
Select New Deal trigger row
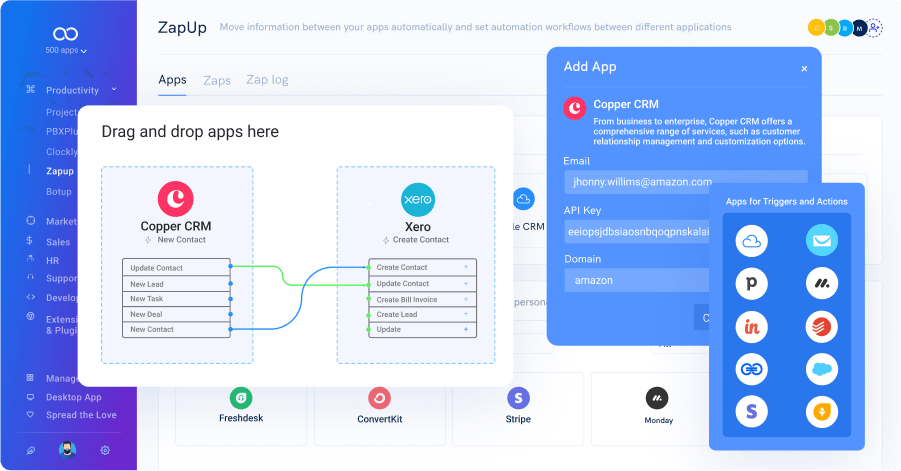click(176, 314)
